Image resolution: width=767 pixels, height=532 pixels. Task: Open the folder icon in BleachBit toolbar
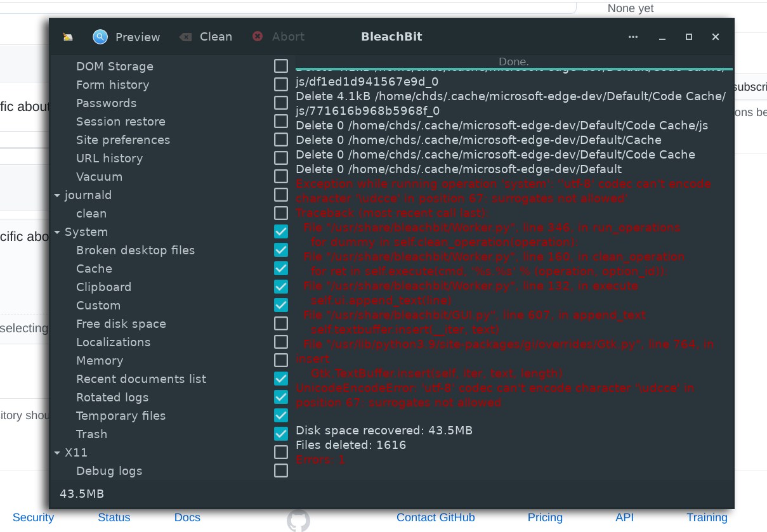(x=67, y=37)
